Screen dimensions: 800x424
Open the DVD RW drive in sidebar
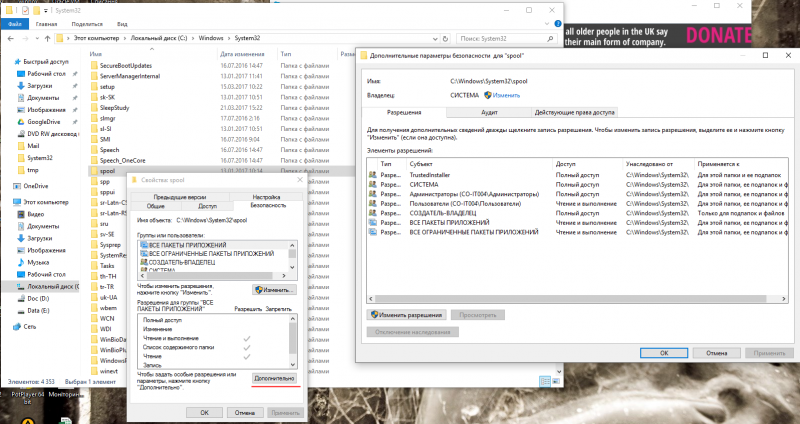pos(44,132)
